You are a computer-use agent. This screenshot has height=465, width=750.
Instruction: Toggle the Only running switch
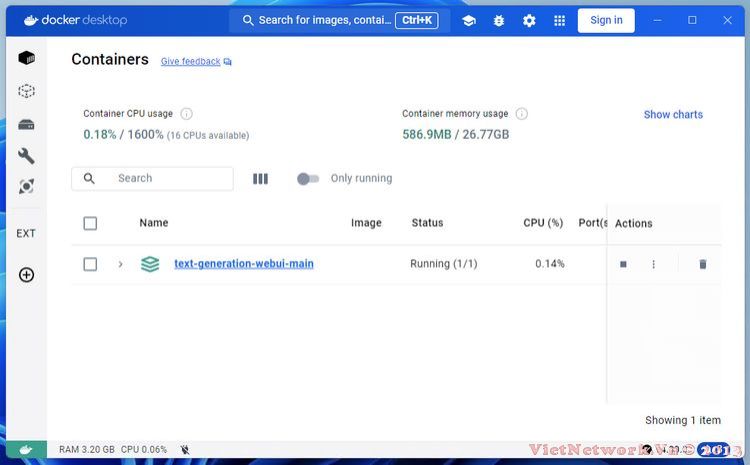(x=308, y=179)
